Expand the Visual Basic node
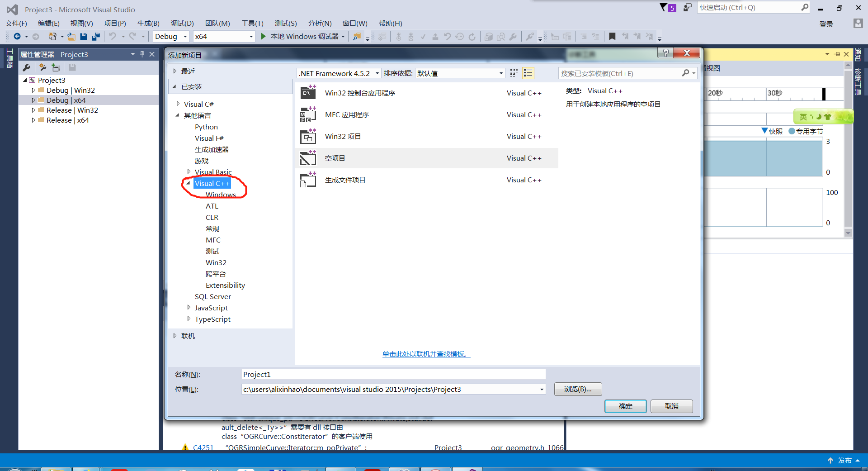868x471 pixels. click(189, 171)
